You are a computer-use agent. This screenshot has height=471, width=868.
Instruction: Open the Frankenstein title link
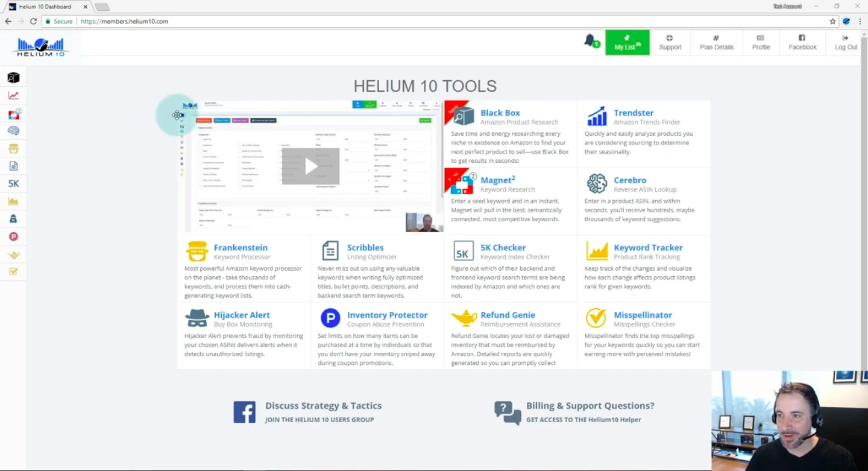(x=241, y=248)
